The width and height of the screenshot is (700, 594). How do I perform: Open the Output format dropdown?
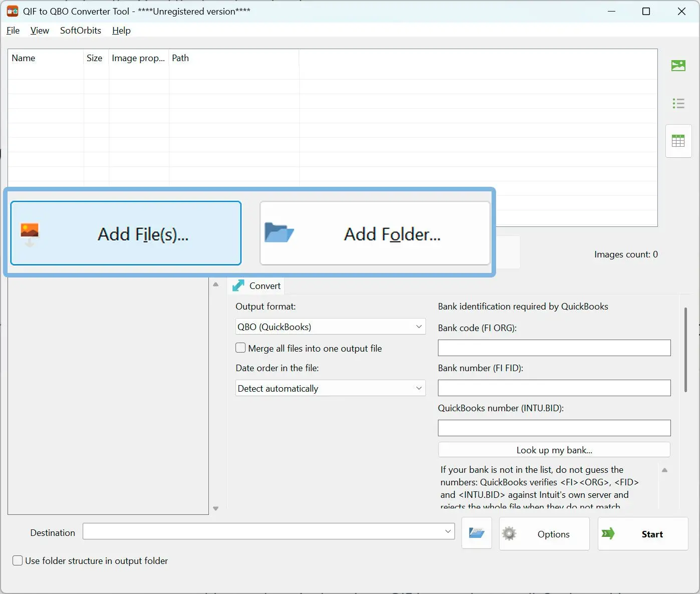pos(331,327)
